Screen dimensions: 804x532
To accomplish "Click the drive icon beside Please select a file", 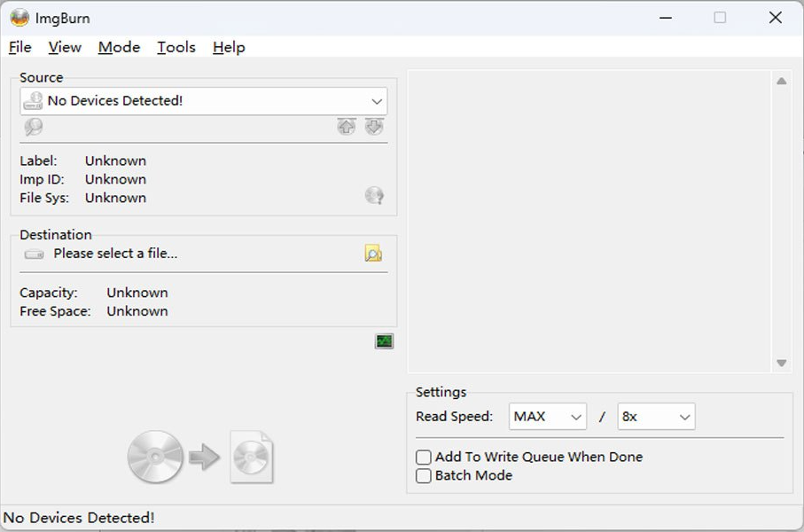I will [x=35, y=254].
